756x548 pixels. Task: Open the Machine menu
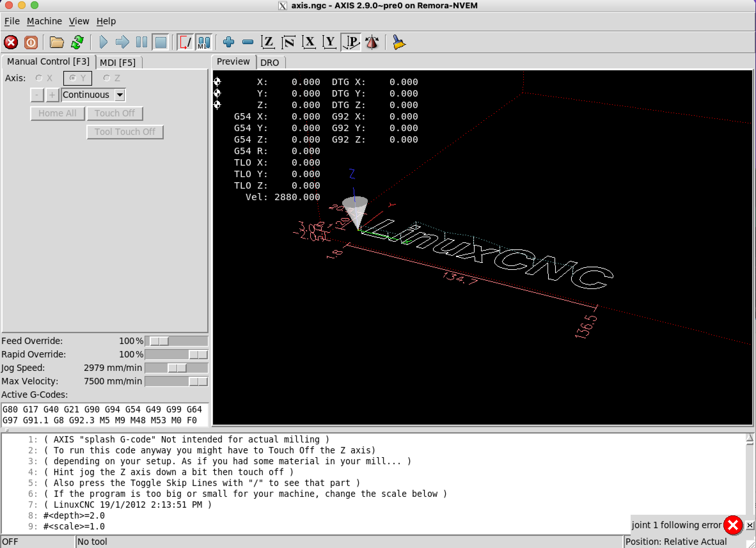click(44, 21)
